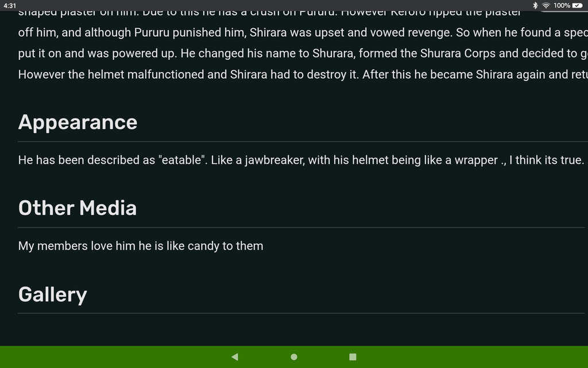Click the word "jawbreaker" in Appearance

click(x=274, y=160)
